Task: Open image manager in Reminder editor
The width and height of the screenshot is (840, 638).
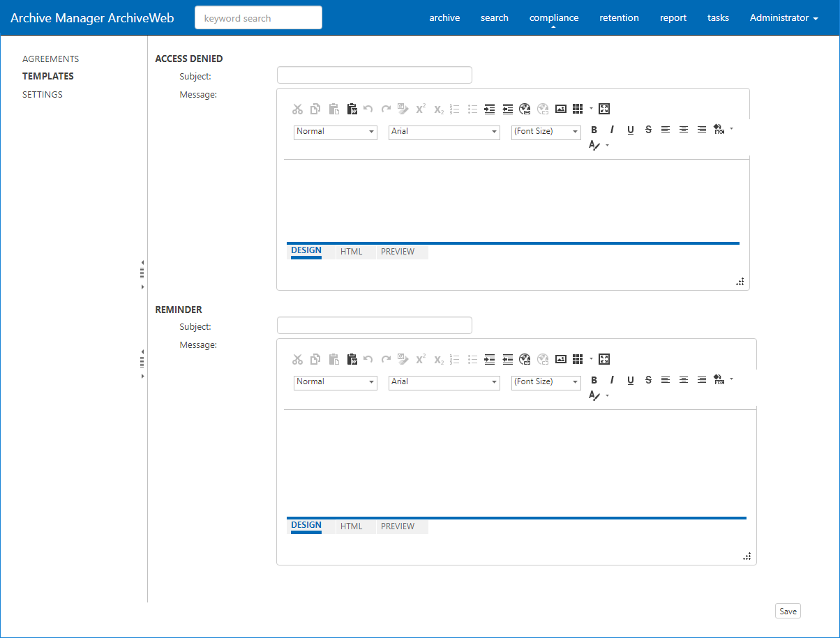Action: [x=561, y=359]
